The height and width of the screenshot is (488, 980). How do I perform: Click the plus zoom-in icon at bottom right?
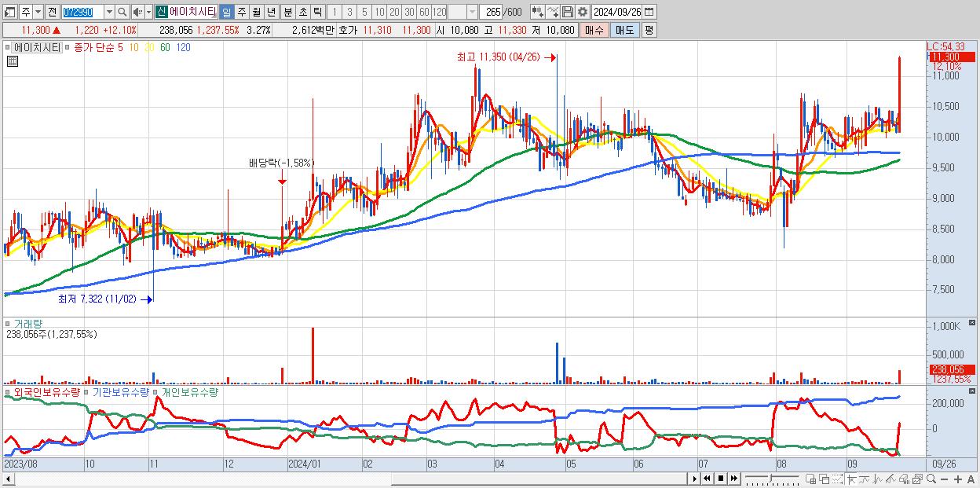tap(958, 479)
